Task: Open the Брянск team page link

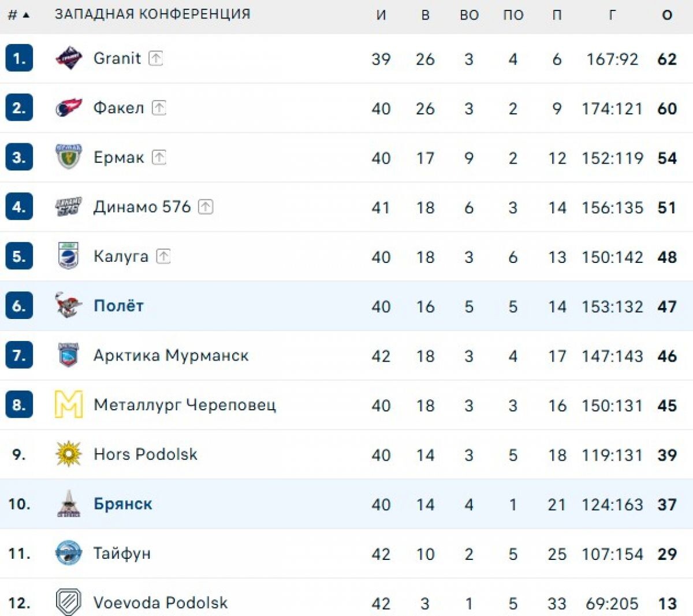Action: pyautogui.click(x=123, y=504)
